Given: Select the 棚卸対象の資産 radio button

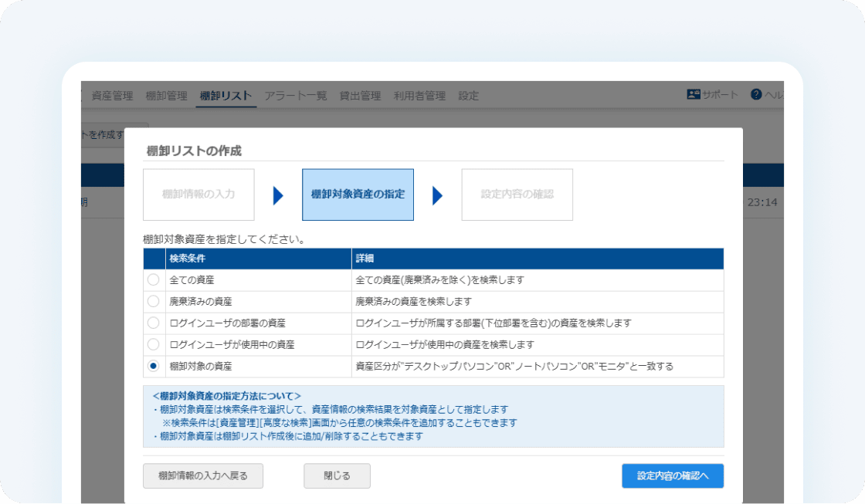Looking at the screenshot, I should click(x=154, y=366).
